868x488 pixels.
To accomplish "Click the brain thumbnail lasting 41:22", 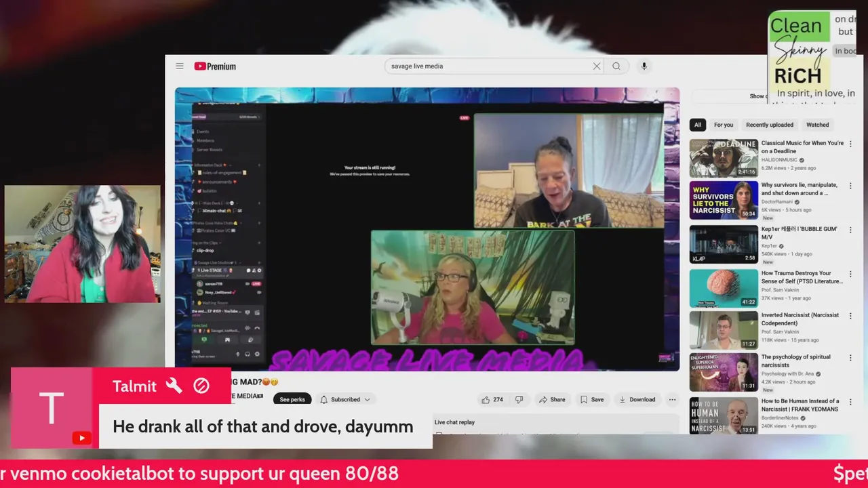I will (724, 288).
